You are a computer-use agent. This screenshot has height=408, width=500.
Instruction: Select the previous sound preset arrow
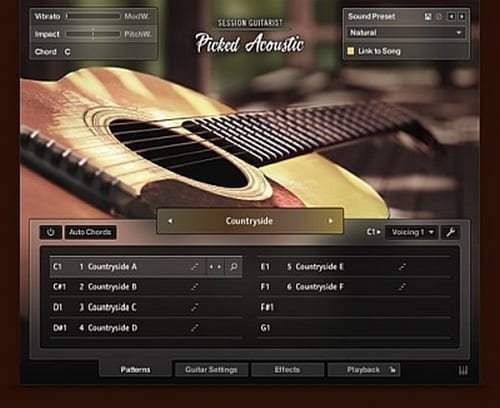tap(451, 16)
